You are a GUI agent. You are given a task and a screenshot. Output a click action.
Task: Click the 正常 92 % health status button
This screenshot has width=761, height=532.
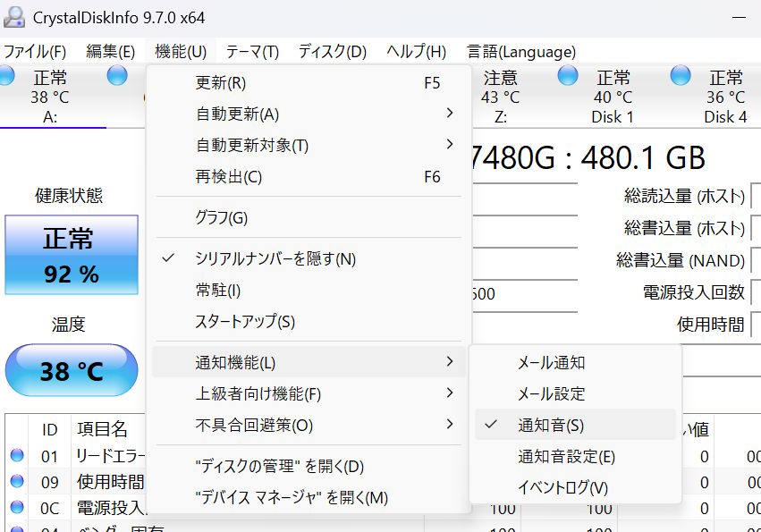(72, 255)
